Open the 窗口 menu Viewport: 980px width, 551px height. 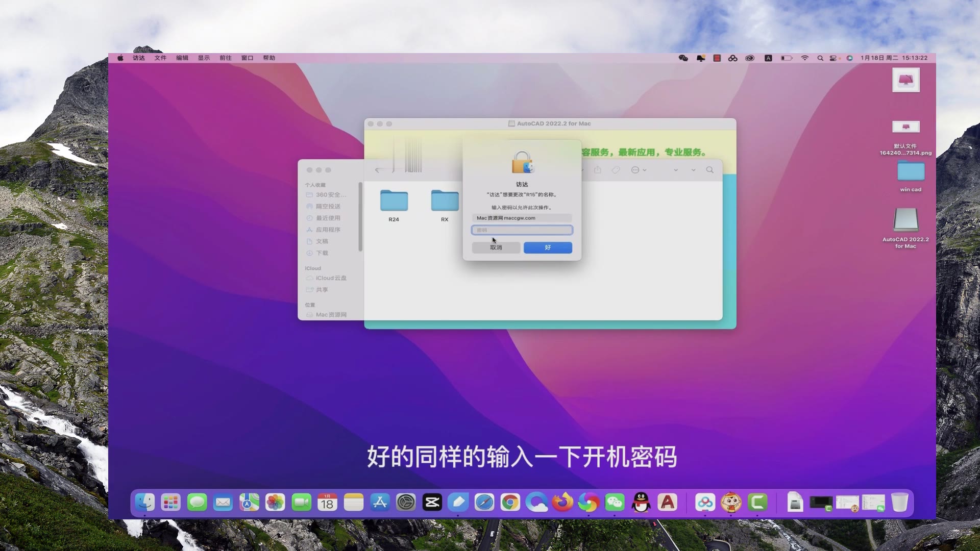247,58
